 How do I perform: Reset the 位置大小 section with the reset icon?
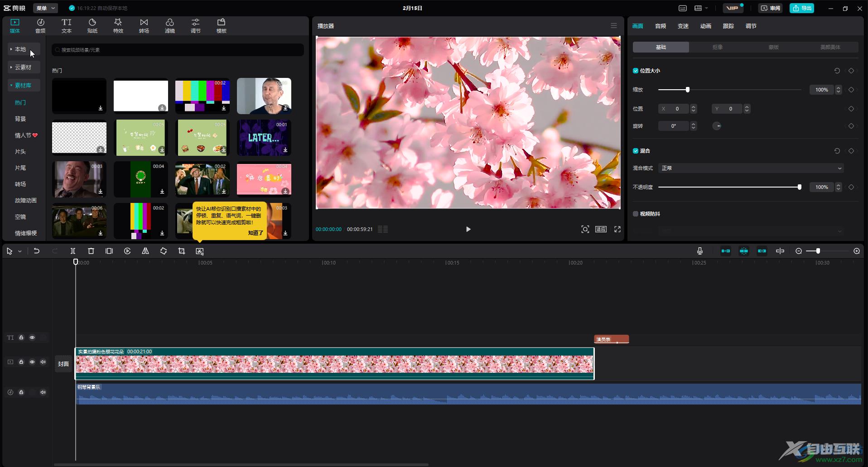[837, 71]
